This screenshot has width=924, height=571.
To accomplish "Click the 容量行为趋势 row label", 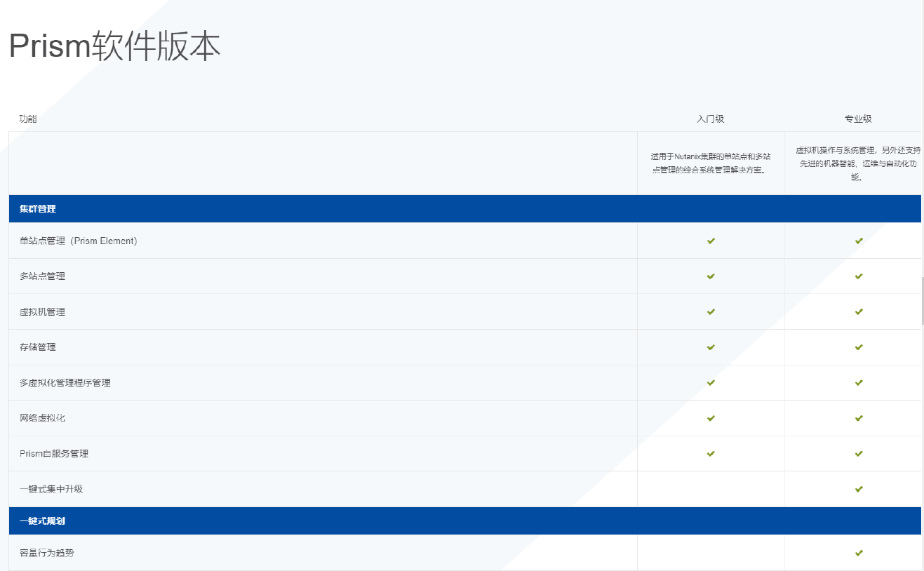I will tap(47, 553).
